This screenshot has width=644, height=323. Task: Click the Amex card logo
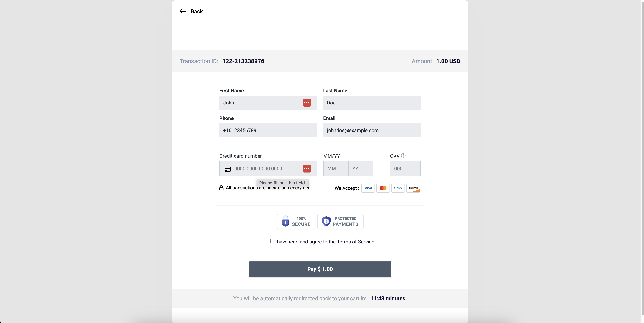pos(398,188)
